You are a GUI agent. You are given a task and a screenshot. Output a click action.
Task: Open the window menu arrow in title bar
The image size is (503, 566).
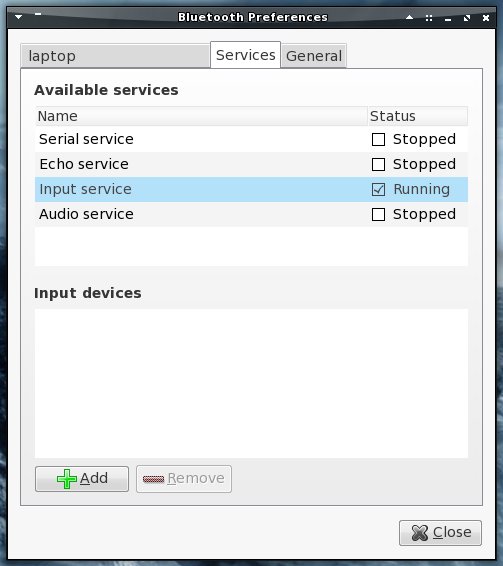tap(18, 17)
